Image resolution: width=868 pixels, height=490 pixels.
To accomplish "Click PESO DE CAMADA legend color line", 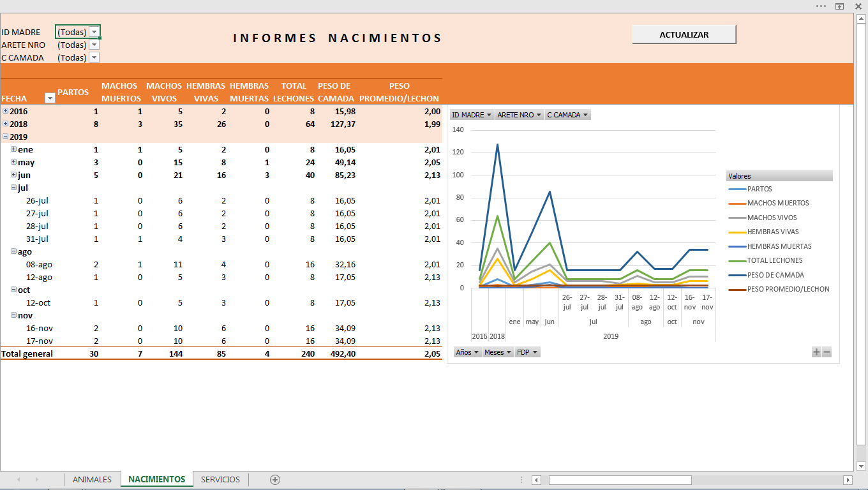I will point(737,275).
